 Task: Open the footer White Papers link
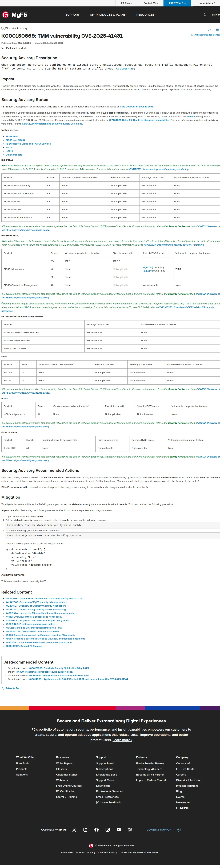(x=64, y=764)
